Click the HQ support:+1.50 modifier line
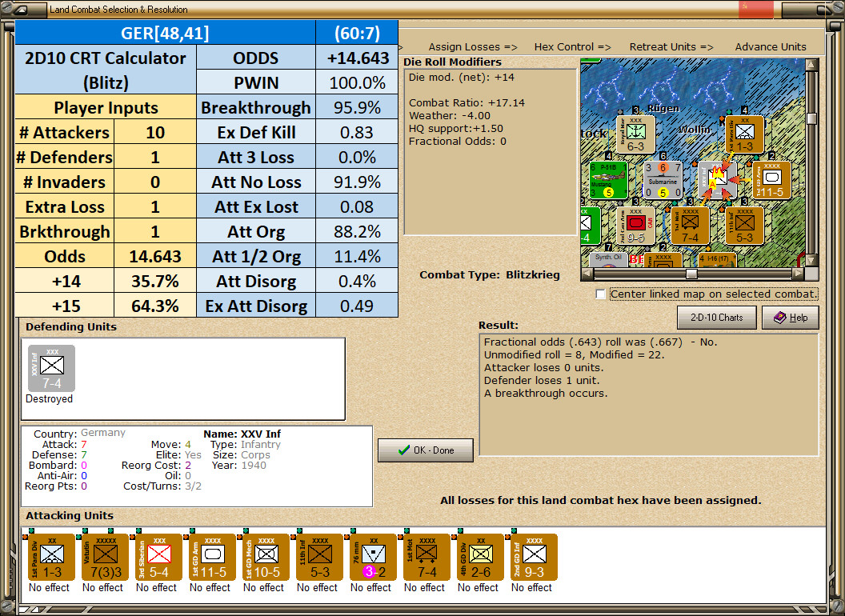 (456, 128)
